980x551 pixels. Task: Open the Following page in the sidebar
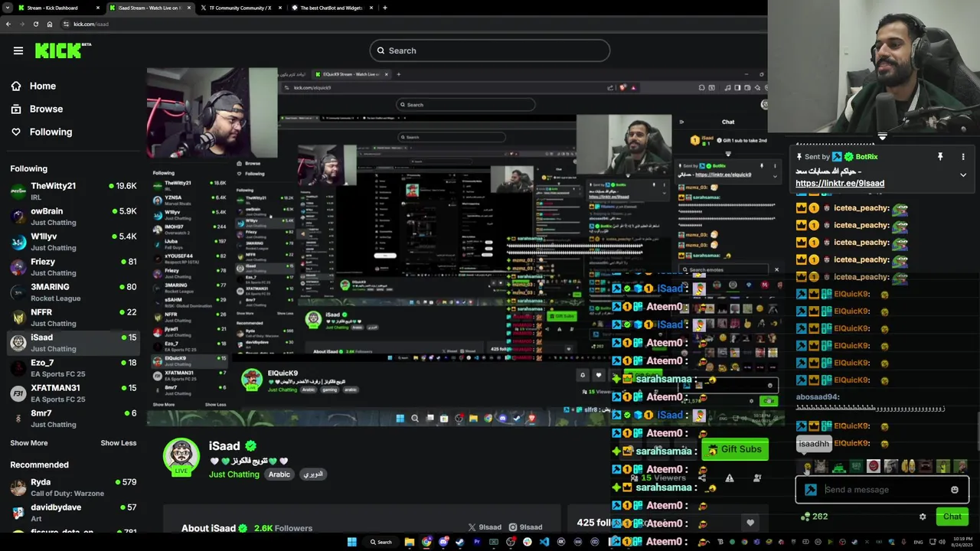click(51, 132)
